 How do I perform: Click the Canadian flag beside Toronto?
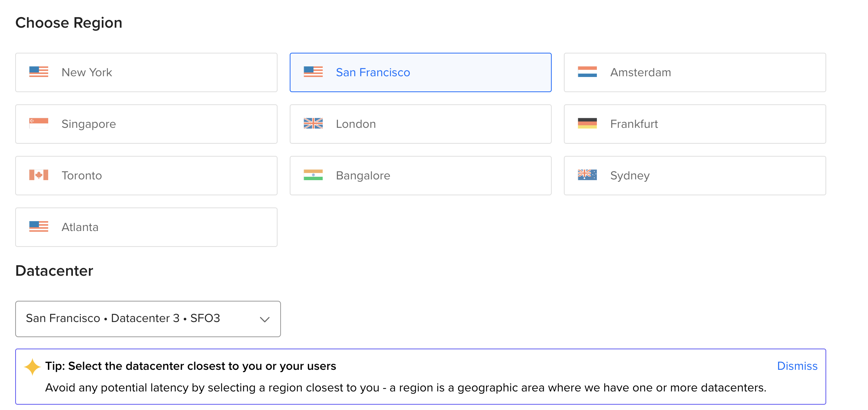tap(39, 175)
